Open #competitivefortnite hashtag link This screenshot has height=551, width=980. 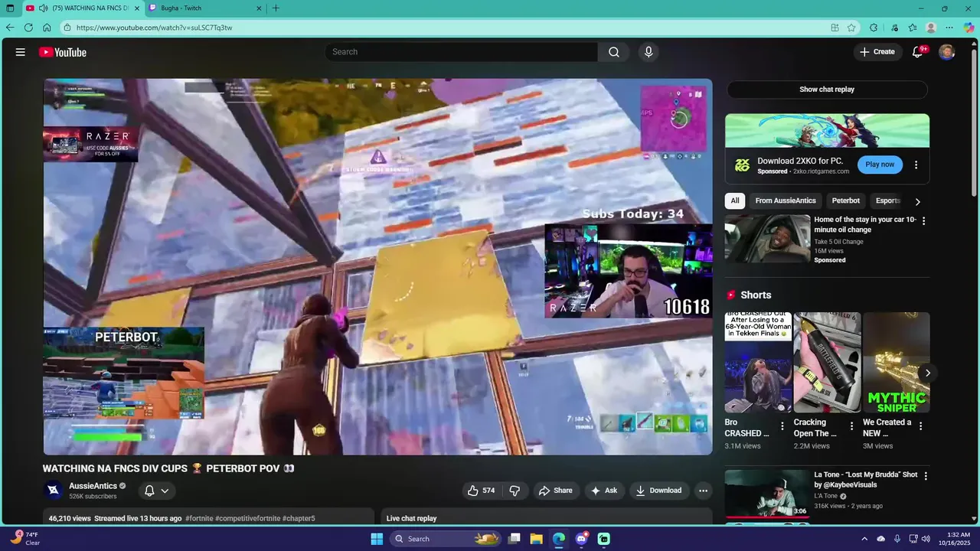pos(247,518)
